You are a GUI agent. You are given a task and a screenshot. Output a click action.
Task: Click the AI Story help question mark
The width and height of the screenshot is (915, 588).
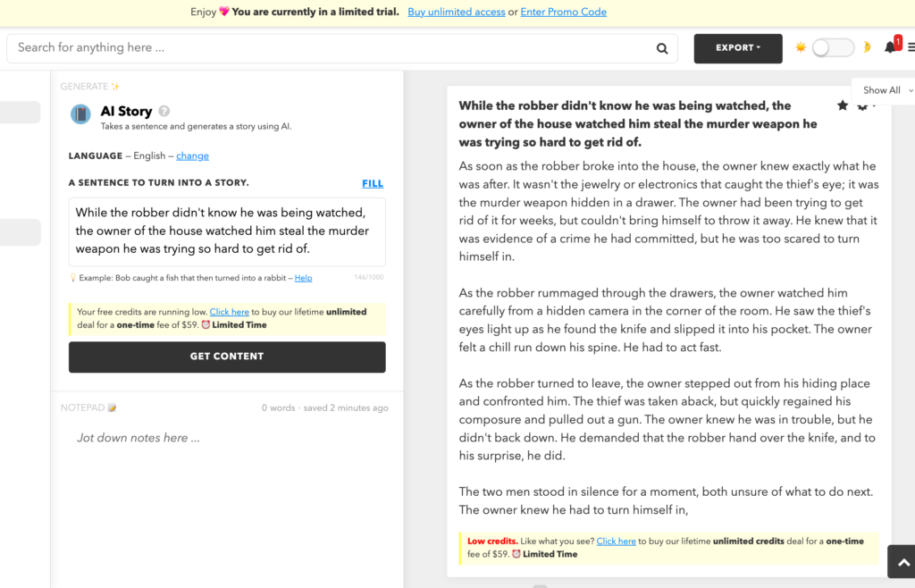[x=164, y=111]
